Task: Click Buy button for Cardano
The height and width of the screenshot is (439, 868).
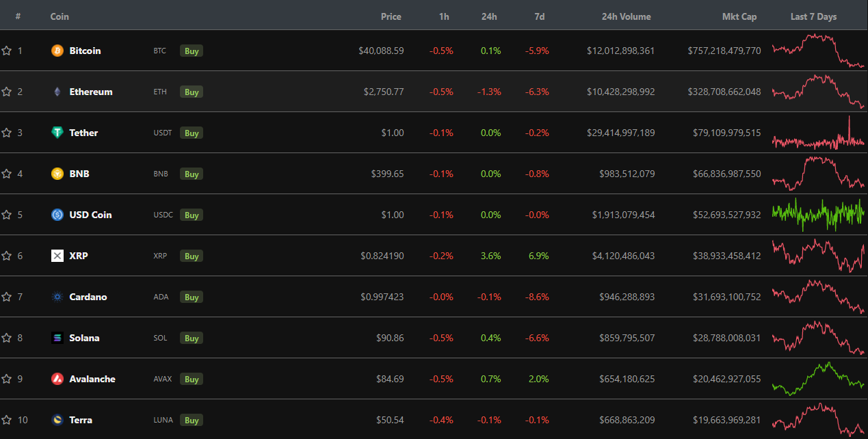Action: 192,297
